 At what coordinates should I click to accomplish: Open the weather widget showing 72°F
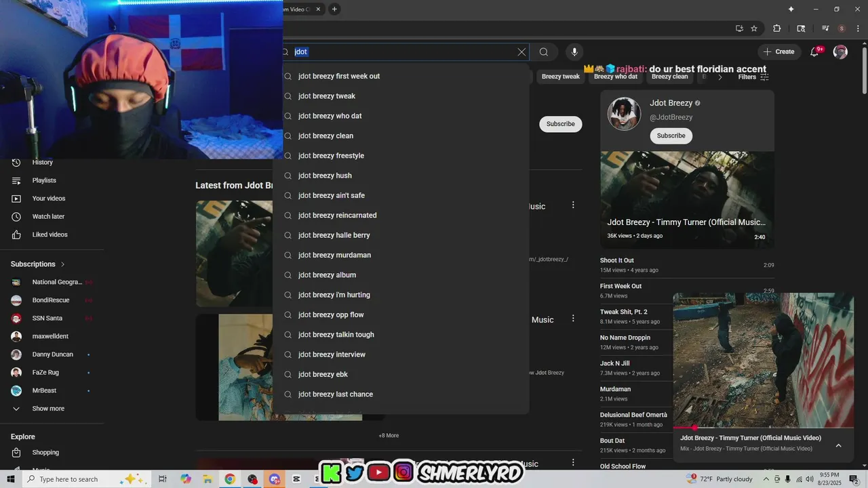coord(720,479)
